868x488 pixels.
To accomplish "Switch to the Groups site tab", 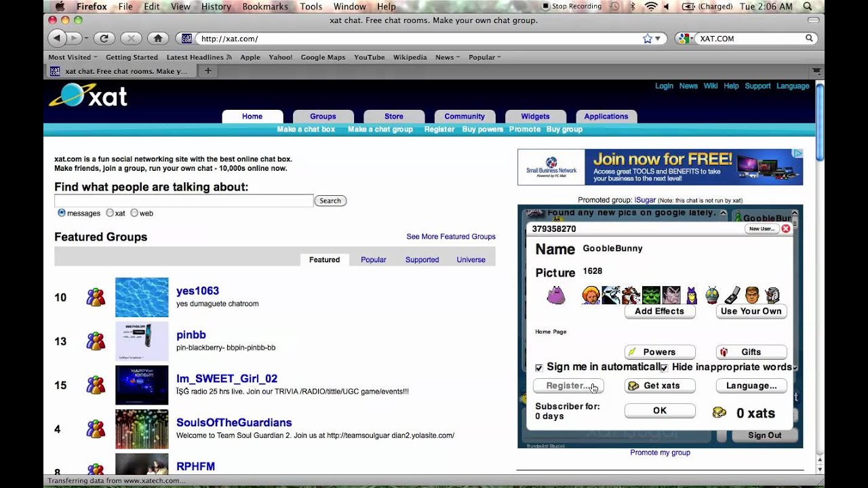I will coord(323,117).
